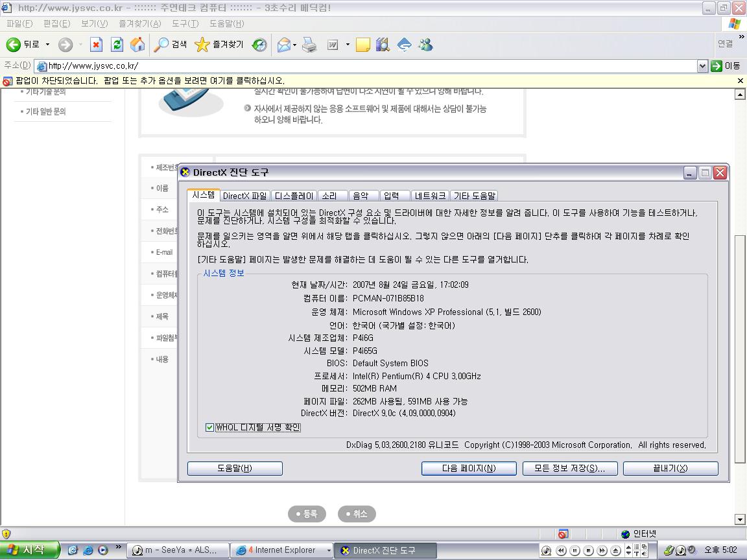The image size is (747, 560).
Task: Print the page with the printer icon
Action: 309,45
